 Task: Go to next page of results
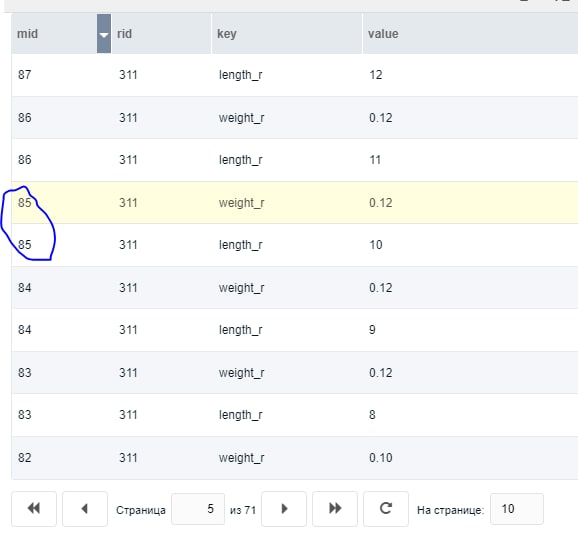coord(284,509)
